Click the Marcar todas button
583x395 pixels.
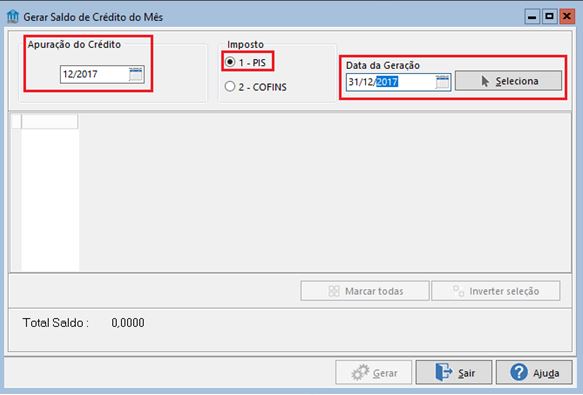(x=365, y=291)
